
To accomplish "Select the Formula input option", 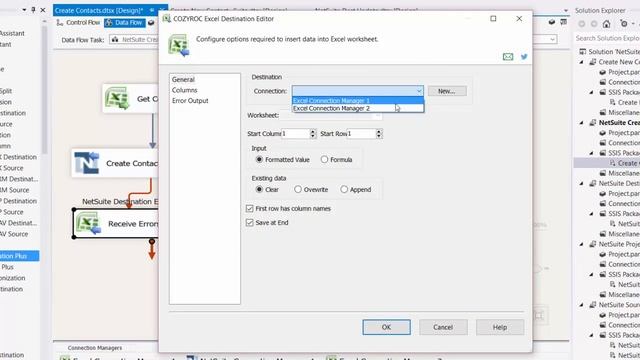I will coord(324,160).
